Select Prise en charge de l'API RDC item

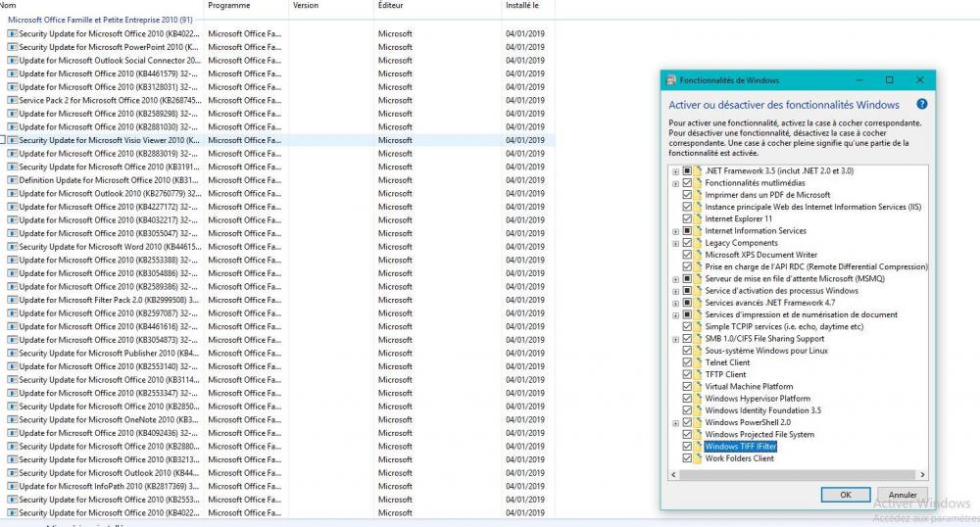coord(816,266)
